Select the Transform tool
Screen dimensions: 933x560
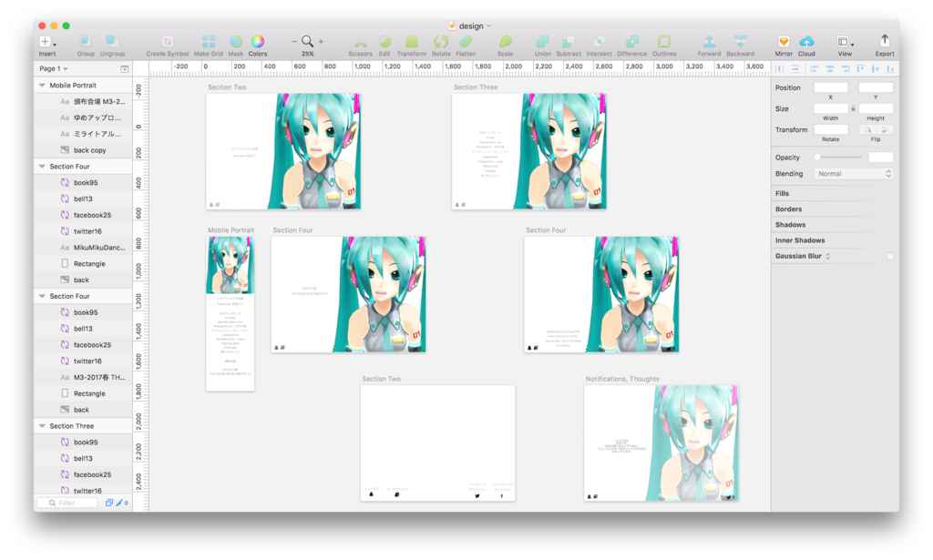coord(411,41)
